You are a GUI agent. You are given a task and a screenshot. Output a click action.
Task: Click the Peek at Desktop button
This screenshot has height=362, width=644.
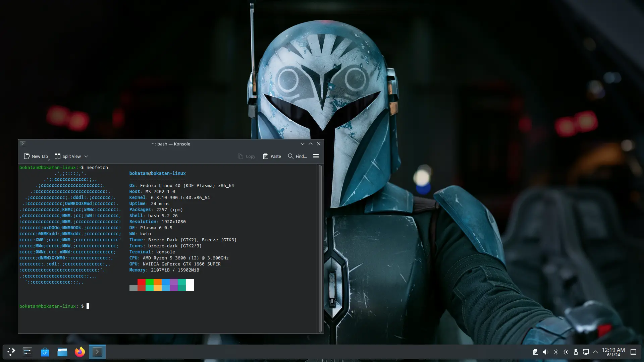(633, 352)
